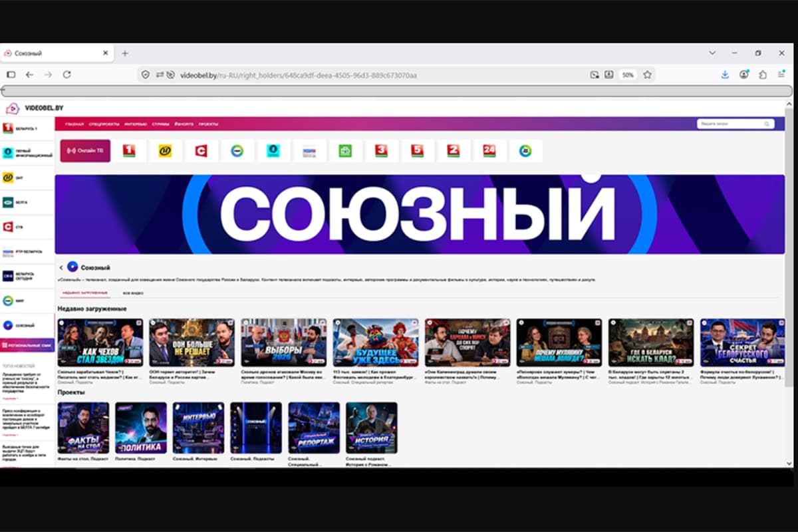The image size is (798, 532).
Task: Play the Выборы 2026 video
Action: click(284, 342)
